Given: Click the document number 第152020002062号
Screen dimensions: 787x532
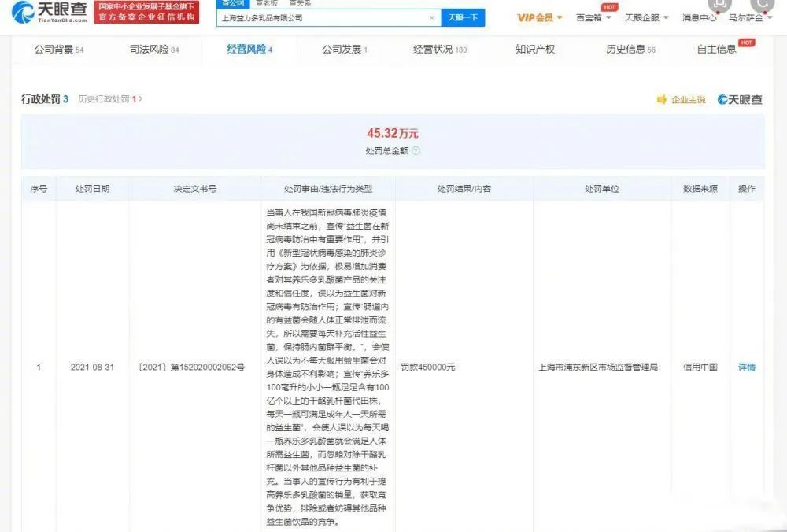Looking at the screenshot, I should 191,367.
